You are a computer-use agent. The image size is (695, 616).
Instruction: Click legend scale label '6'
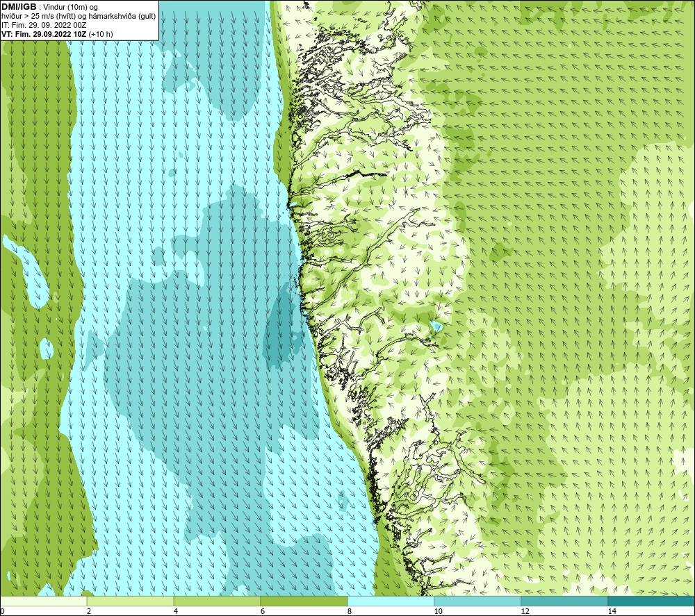(x=263, y=611)
